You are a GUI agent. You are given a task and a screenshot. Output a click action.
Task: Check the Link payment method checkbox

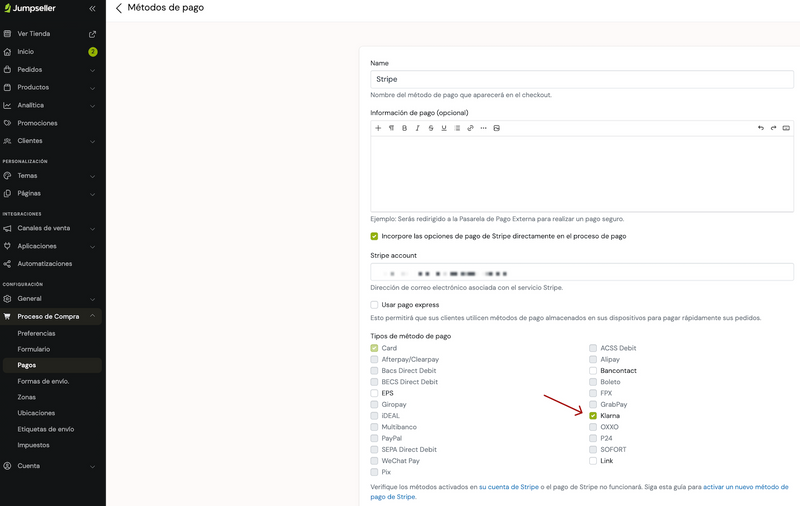[x=593, y=461]
